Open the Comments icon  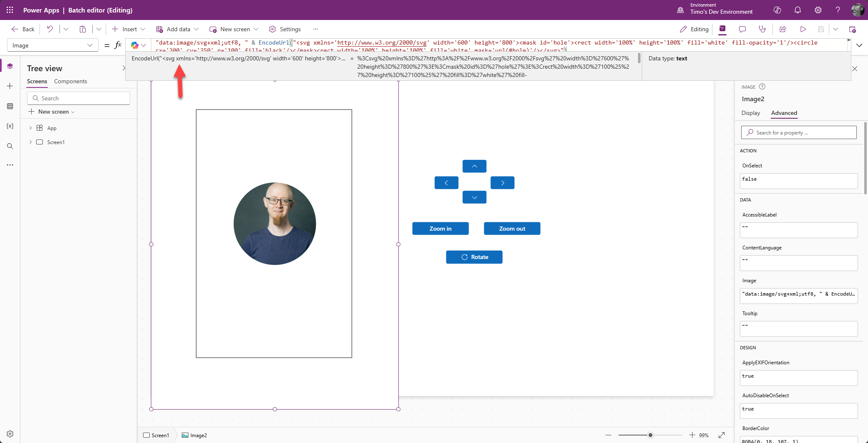click(x=742, y=29)
